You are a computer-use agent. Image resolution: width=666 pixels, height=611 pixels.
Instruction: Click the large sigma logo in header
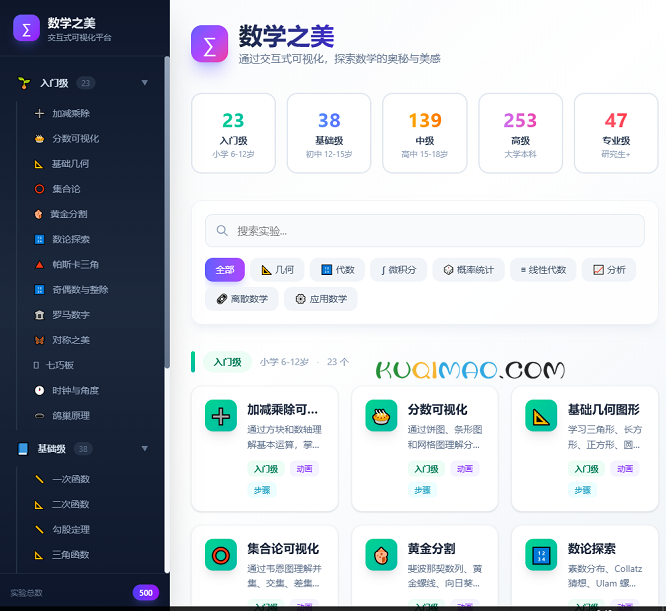[209, 44]
